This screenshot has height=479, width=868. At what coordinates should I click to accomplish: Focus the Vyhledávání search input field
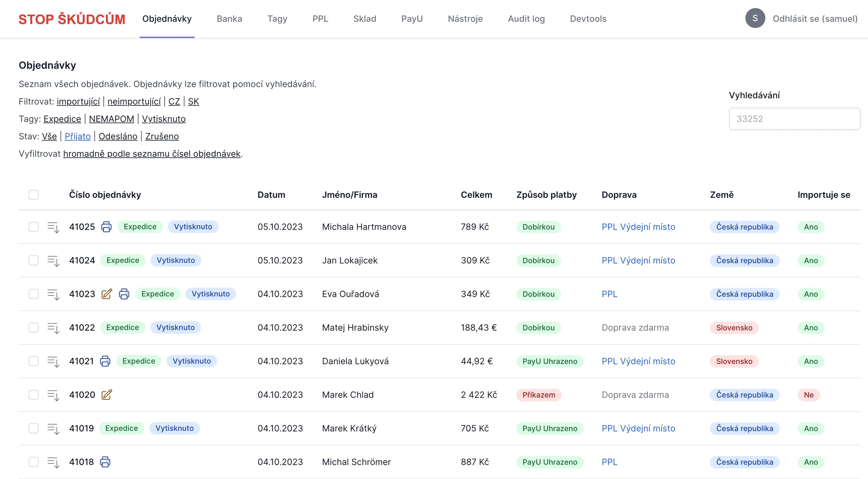pyautogui.click(x=794, y=119)
